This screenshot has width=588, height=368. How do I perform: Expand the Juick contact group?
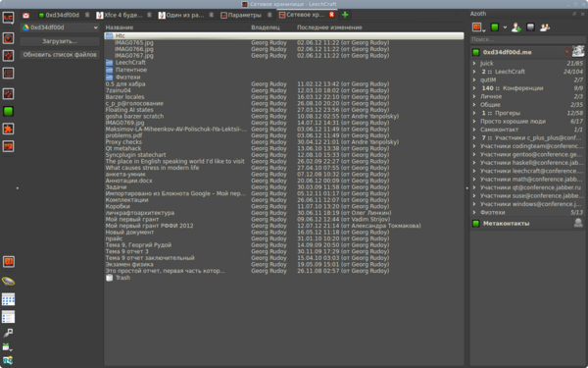click(474, 64)
